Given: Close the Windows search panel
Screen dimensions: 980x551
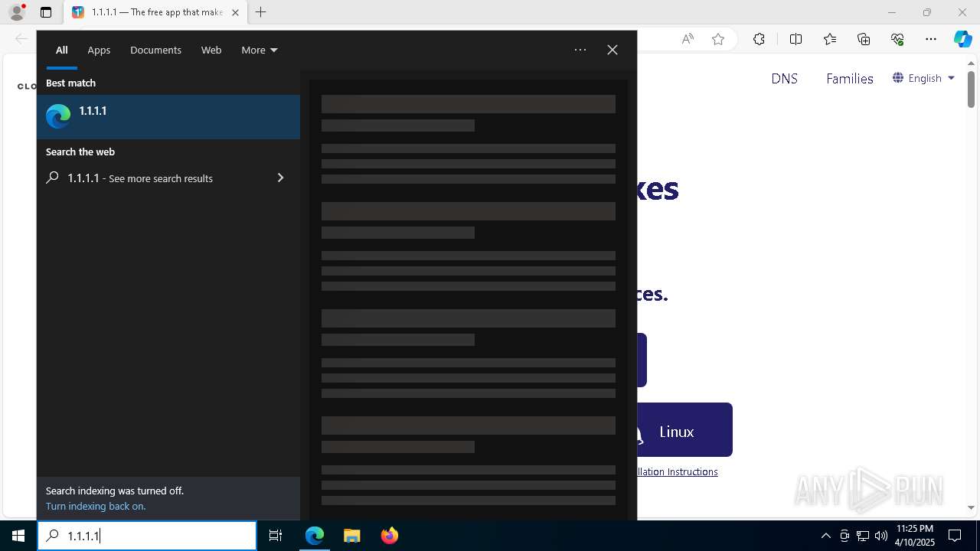Looking at the screenshot, I should [x=612, y=50].
